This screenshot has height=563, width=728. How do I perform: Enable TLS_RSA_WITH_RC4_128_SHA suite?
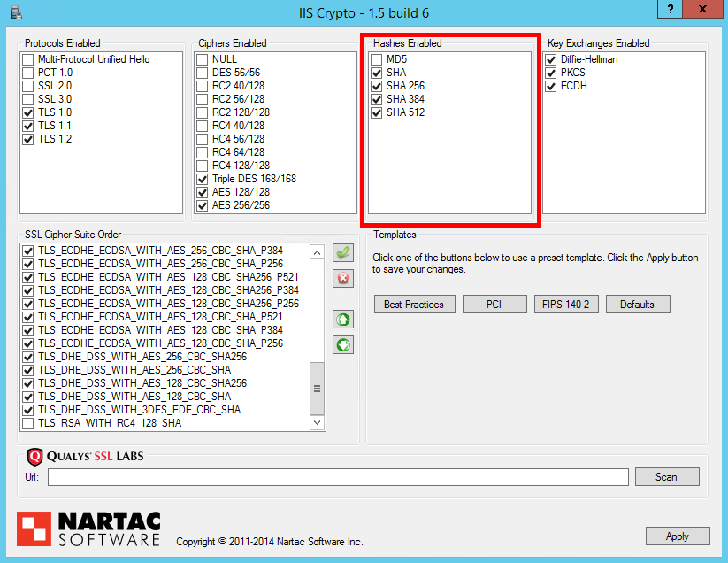click(28, 424)
